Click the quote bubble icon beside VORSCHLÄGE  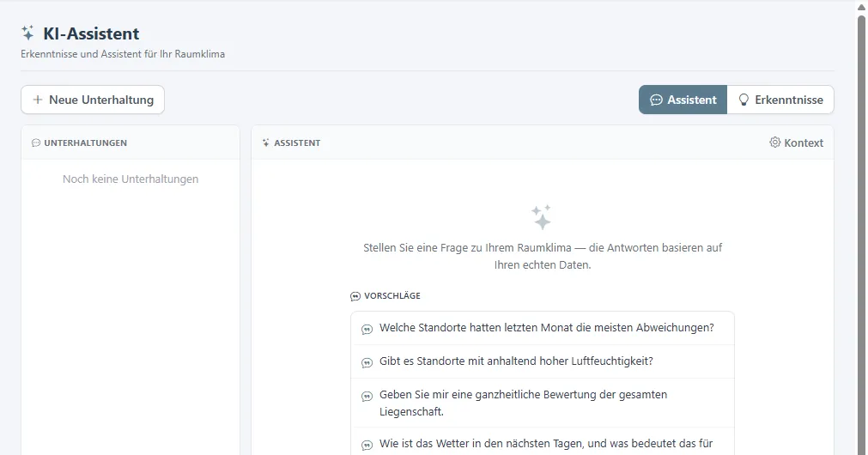[355, 296]
